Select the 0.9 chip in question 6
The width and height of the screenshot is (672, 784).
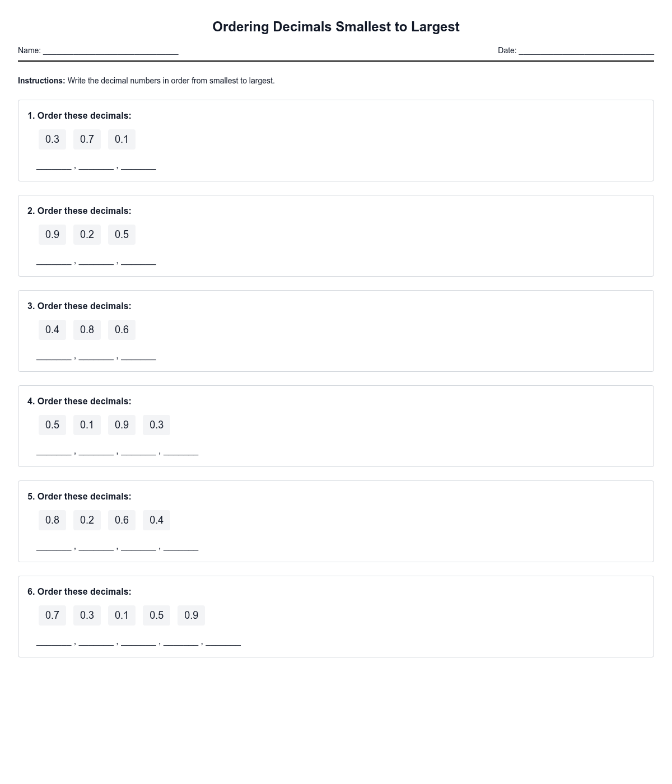point(191,615)
